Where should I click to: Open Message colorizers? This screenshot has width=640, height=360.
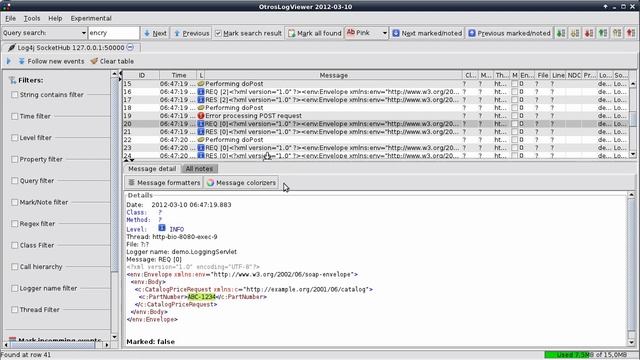pos(241,182)
